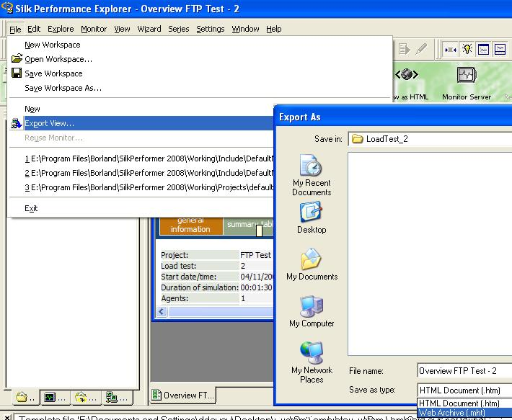Go to My Computer in places bar

[312, 311]
